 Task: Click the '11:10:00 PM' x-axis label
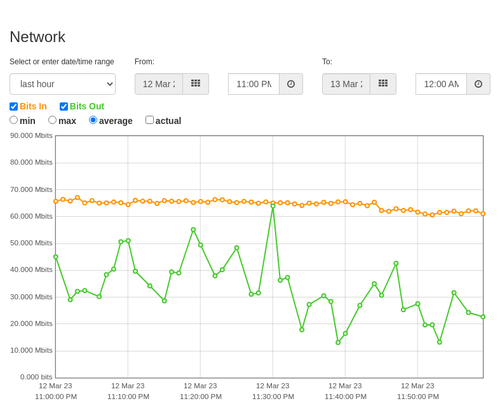128,397
